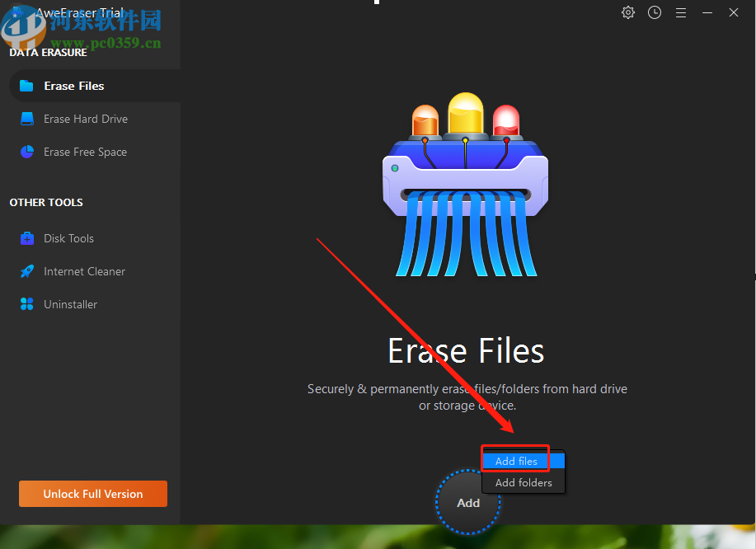Click the Erase Files main heading

tap(467, 351)
